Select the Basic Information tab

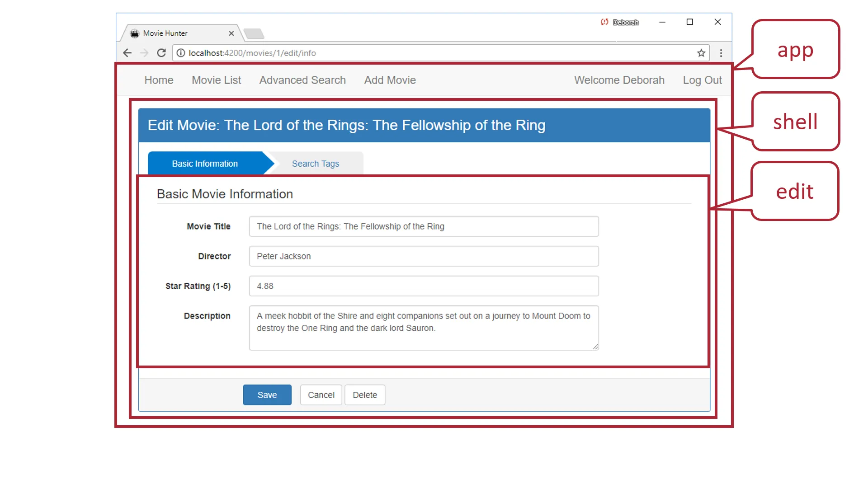pyautogui.click(x=205, y=164)
